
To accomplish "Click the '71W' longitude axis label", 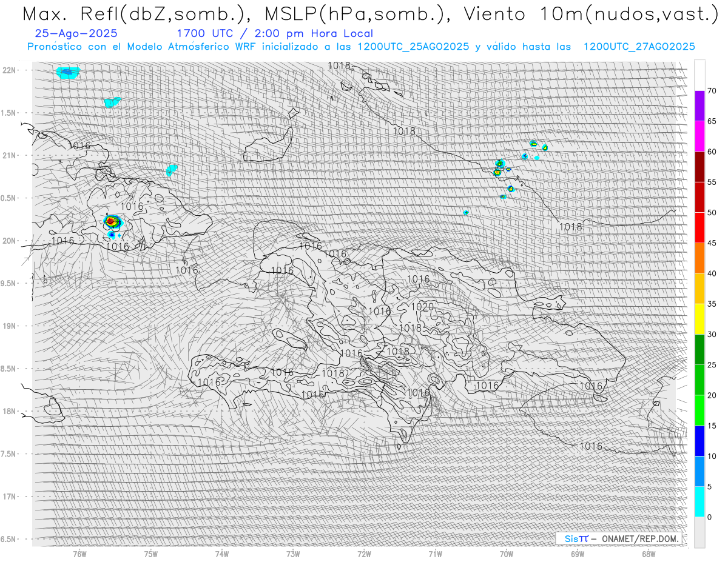I will click(435, 554).
